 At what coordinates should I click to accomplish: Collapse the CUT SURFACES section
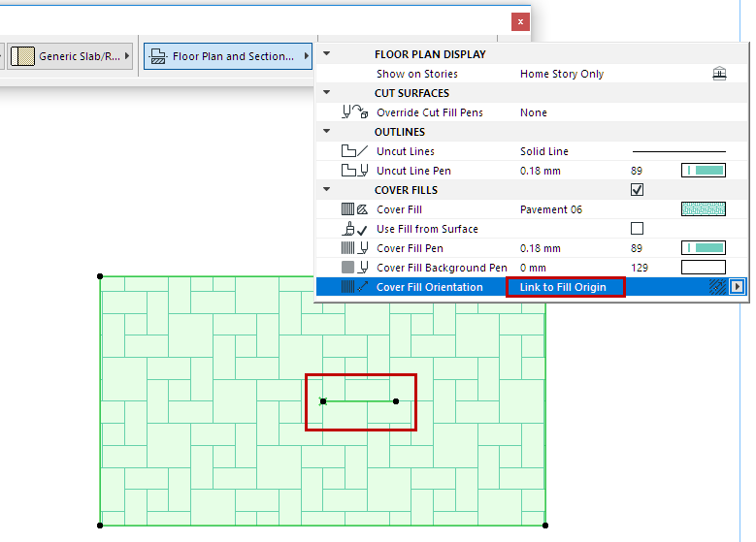(x=327, y=92)
